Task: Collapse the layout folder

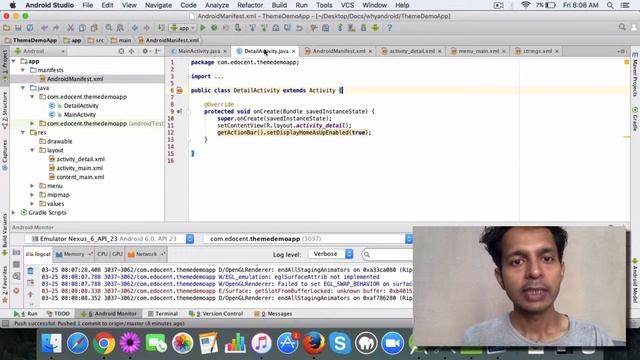Action: pos(32,150)
